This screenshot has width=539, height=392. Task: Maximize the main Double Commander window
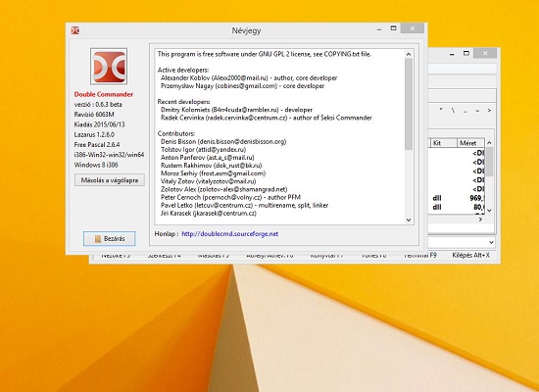click(x=466, y=53)
